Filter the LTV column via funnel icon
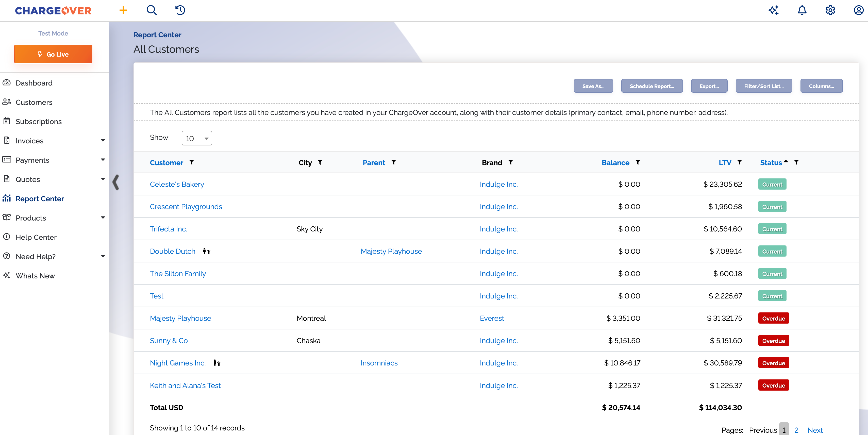 click(x=740, y=162)
